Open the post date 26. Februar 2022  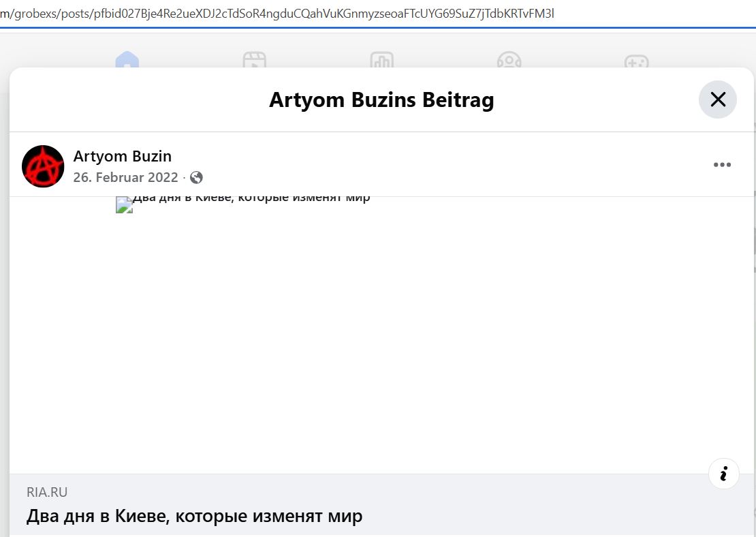click(x=126, y=177)
